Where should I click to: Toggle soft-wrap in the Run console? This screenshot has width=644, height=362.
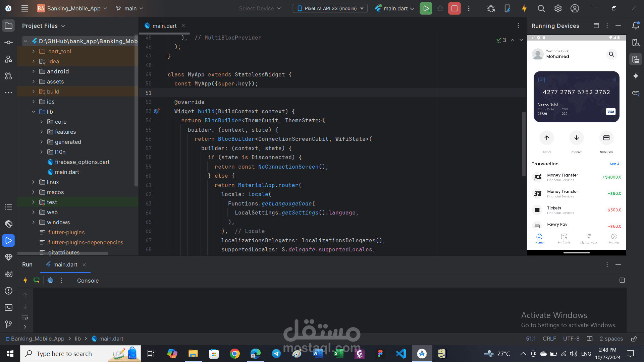click(x=25, y=317)
